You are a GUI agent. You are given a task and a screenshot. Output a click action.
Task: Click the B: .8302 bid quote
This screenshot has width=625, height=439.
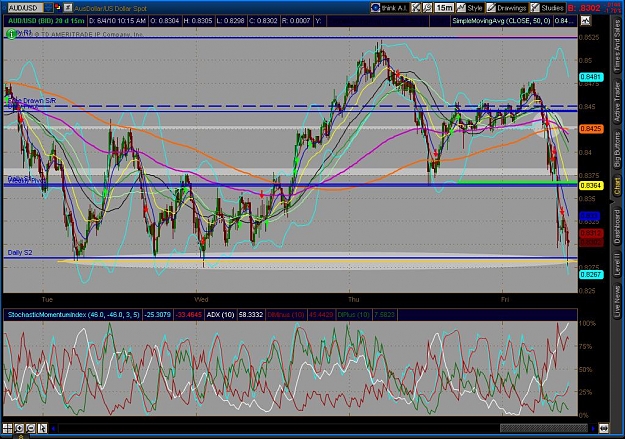coord(584,8)
